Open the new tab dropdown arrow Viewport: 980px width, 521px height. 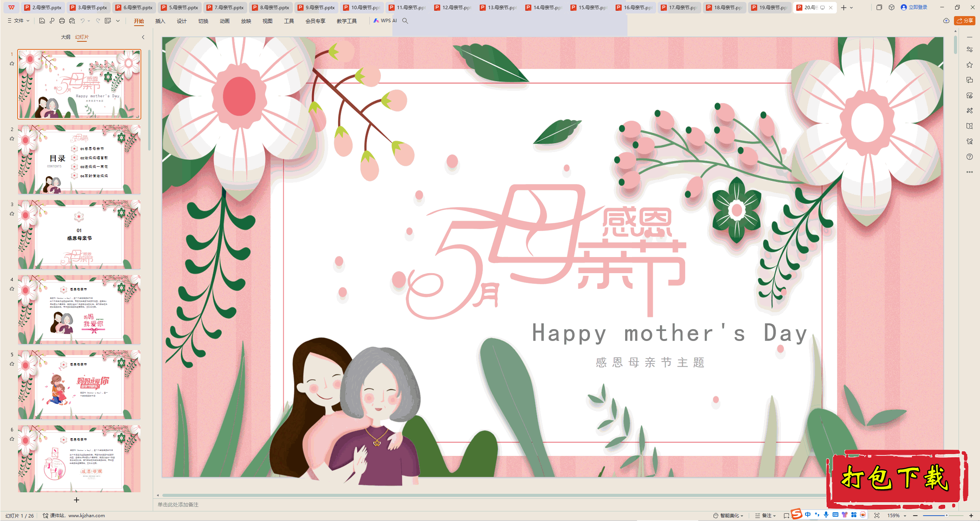pyautogui.click(x=851, y=8)
